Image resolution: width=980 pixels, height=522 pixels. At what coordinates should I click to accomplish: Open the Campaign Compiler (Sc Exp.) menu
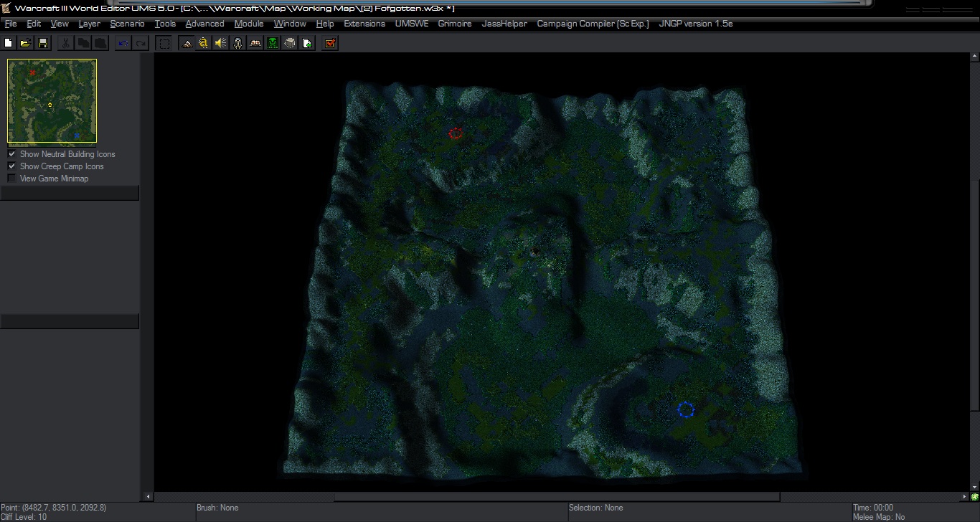593,24
